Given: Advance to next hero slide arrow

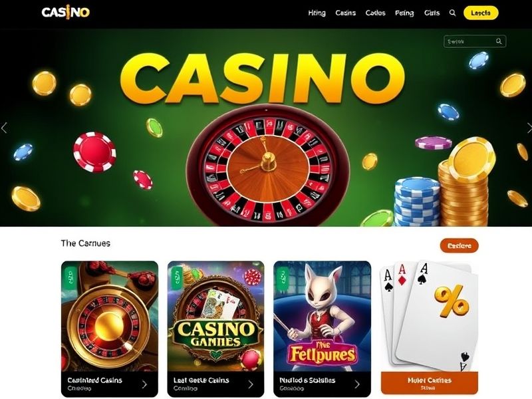Looking at the screenshot, I should click(x=529, y=128).
